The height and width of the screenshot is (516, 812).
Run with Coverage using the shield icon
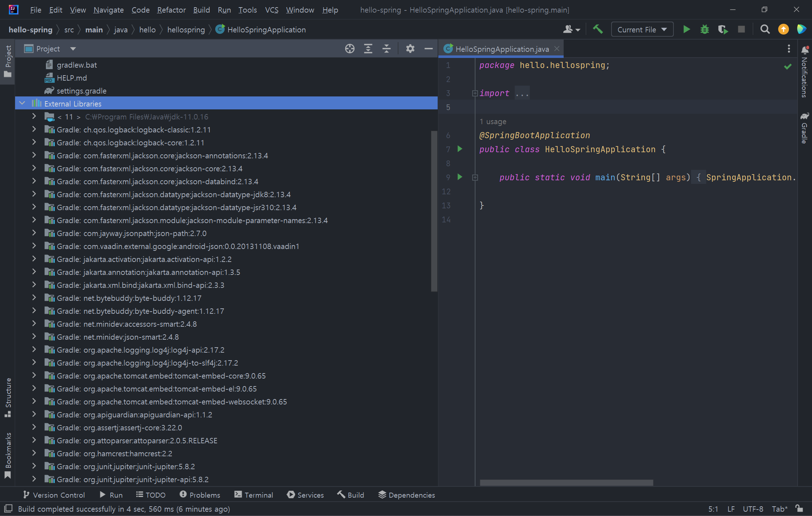[x=722, y=30]
